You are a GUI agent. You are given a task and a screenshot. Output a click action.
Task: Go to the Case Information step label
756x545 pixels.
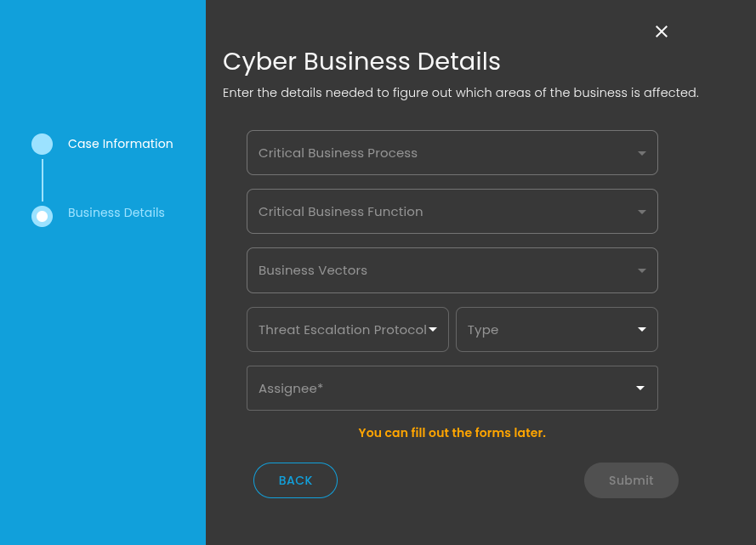point(120,144)
